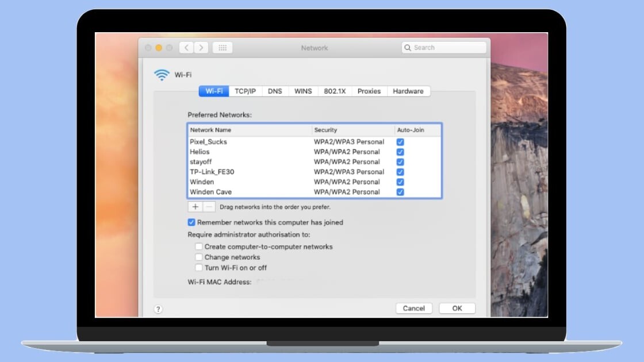Click the search magnifier icon
The width and height of the screenshot is (644, 362).
[x=408, y=47]
